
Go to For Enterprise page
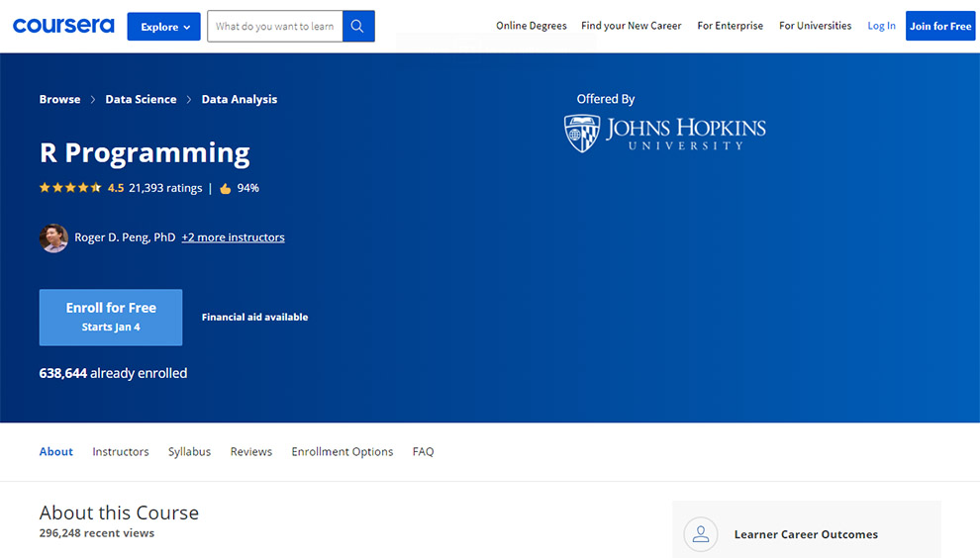tap(730, 26)
